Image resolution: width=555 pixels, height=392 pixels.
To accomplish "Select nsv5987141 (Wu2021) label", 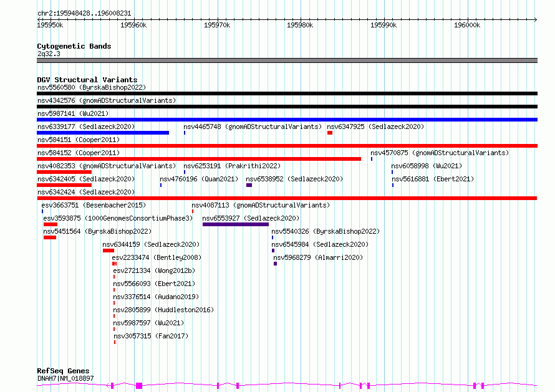I will coord(73,113).
